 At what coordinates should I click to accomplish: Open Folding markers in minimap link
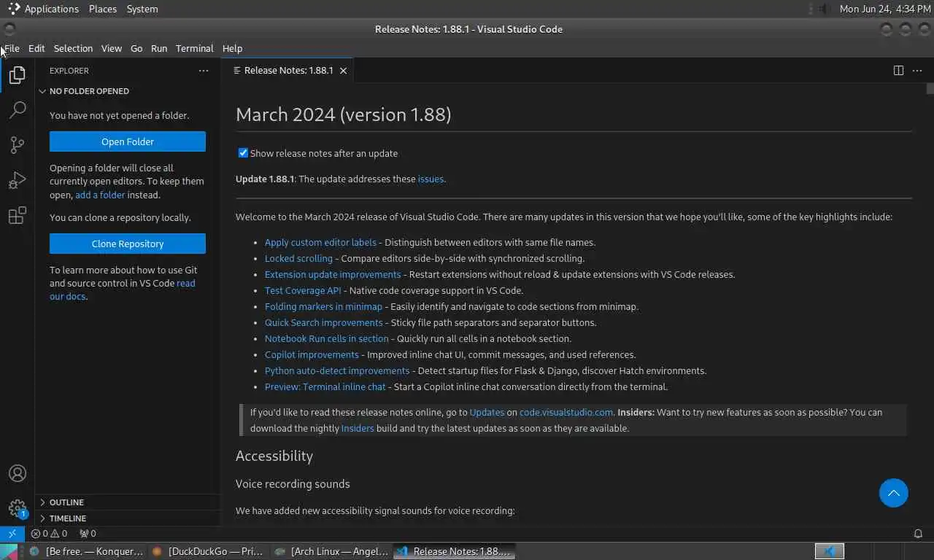[x=323, y=306]
